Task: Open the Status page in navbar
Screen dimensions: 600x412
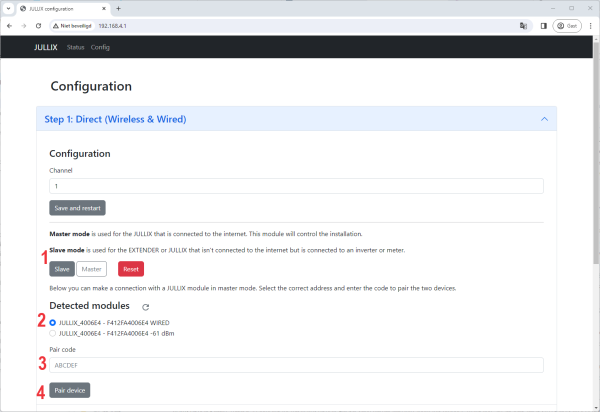Action: point(75,47)
